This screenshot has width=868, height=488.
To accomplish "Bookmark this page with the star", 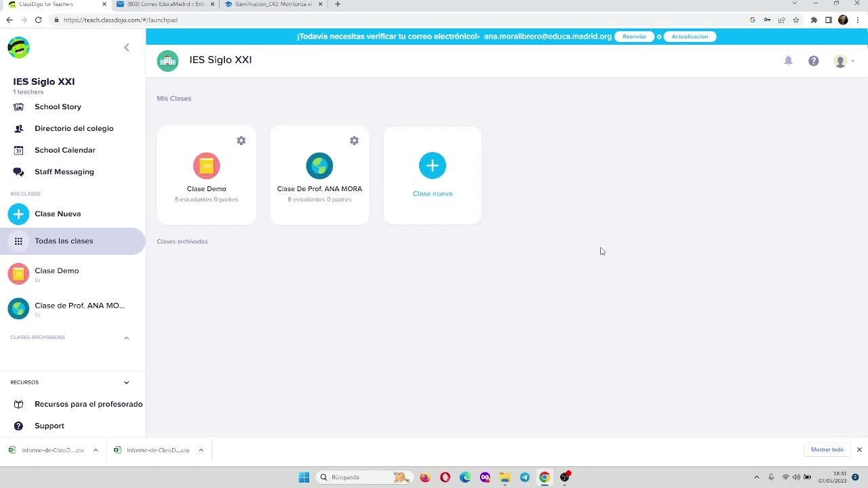I will pos(796,20).
